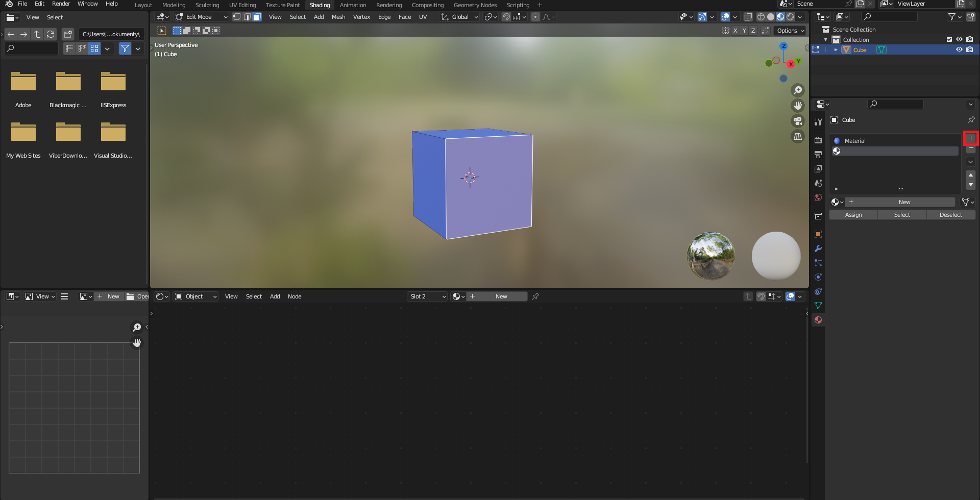Open Global transform orientation dropdown

click(460, 17)
